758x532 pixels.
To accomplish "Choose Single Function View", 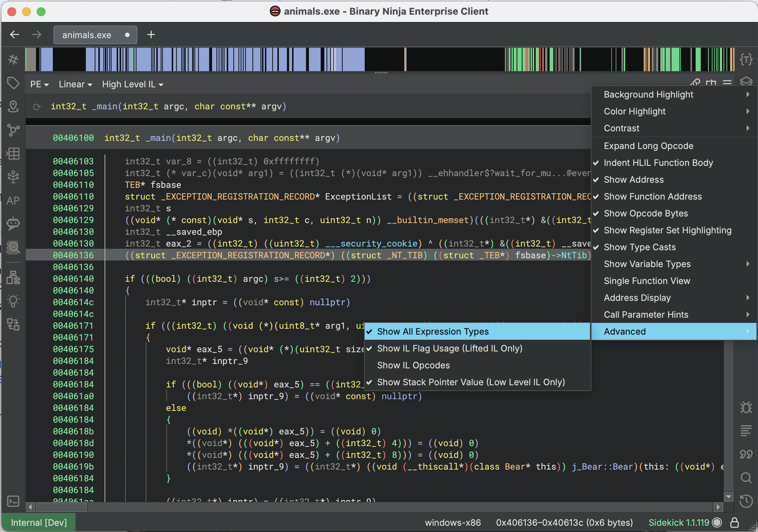I will point(674,281).
